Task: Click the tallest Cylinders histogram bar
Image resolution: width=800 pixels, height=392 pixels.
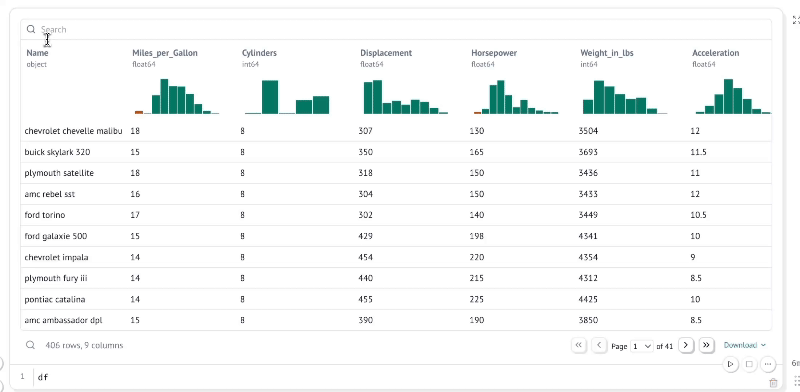Action: pyautogui.click(x=270, y=97)
